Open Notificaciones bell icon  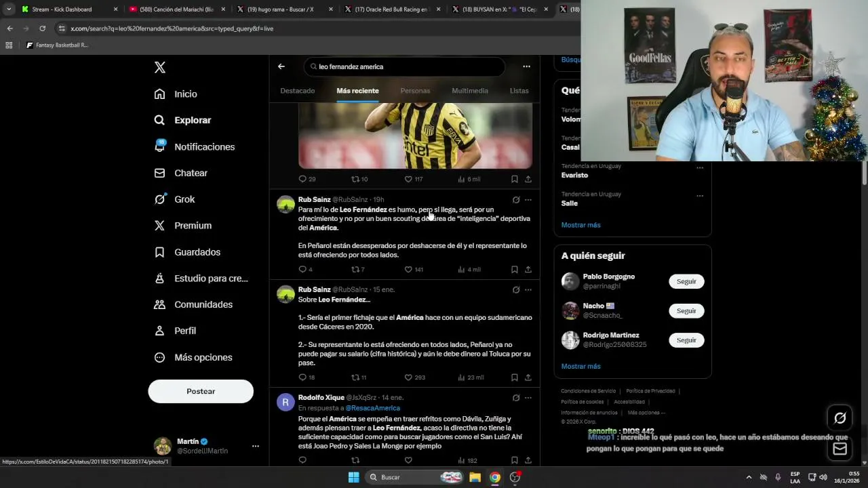[x=160, y=146]
